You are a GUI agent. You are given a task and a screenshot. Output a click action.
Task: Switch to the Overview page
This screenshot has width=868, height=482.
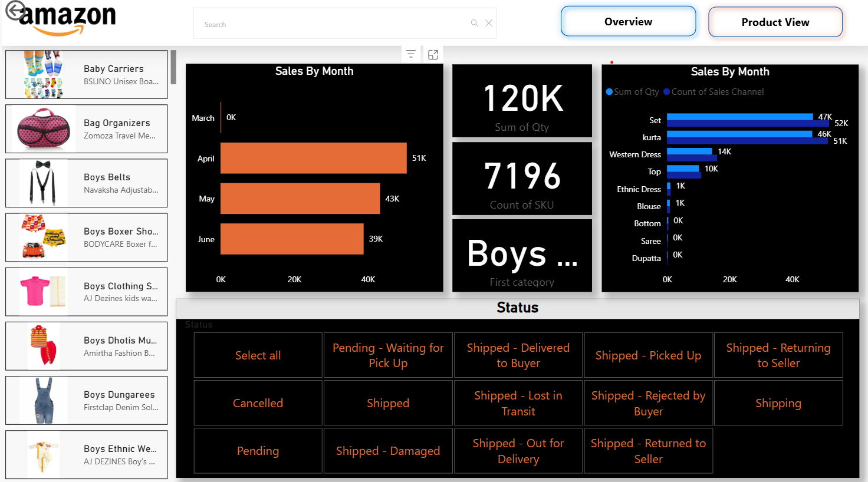coord(628,22)
